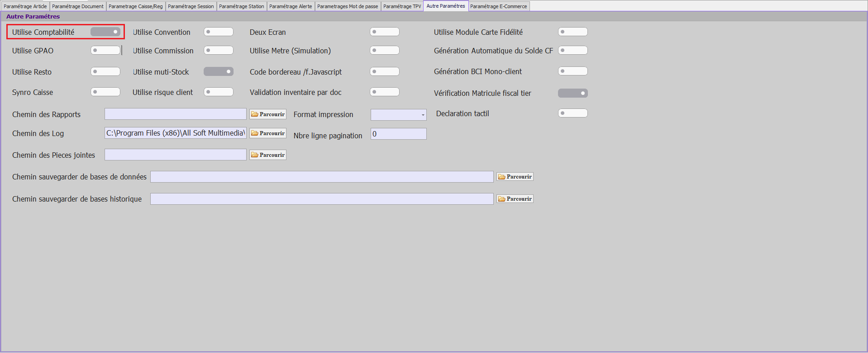Viewport: 868px width, 353px height.
Task: Toggle the Declaration tactil switch
Action: (573, 113)
